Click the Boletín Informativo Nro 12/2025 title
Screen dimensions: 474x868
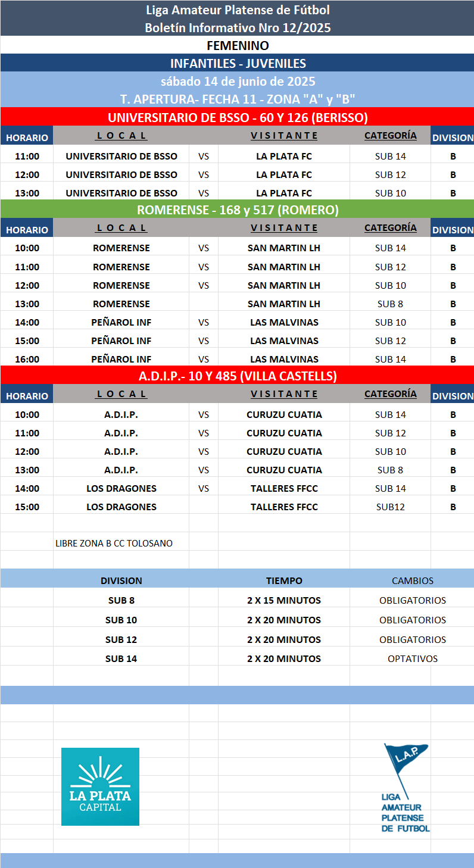coord(238,27)
